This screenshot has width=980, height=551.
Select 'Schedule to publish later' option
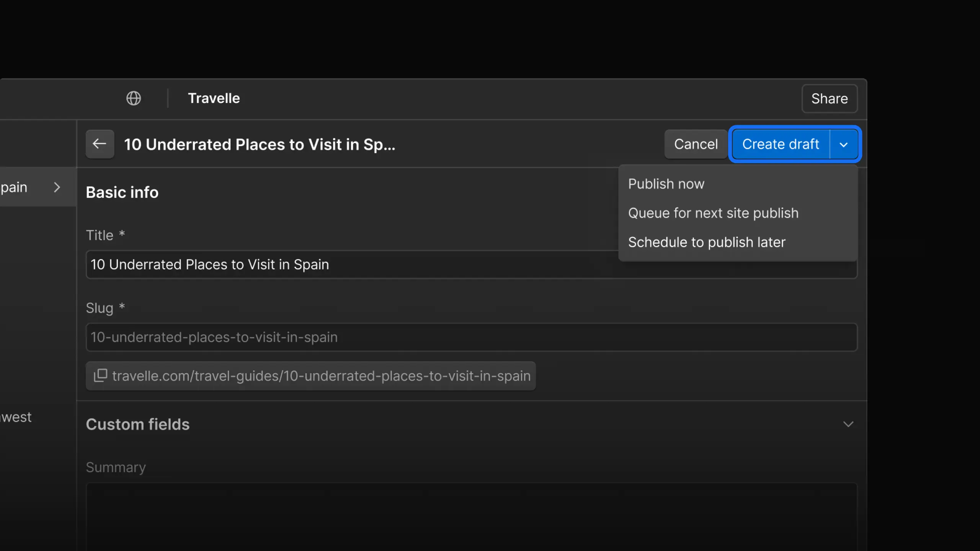click(707, 242)
